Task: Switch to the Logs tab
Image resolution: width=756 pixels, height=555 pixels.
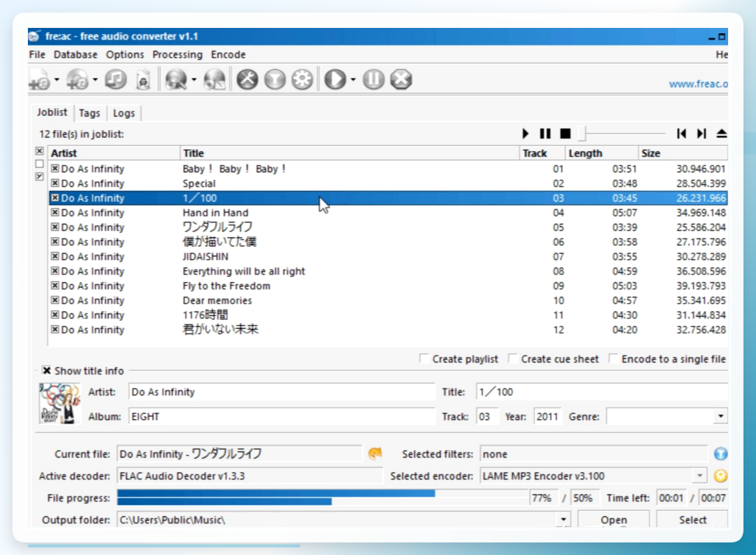Action: (124, 113)
